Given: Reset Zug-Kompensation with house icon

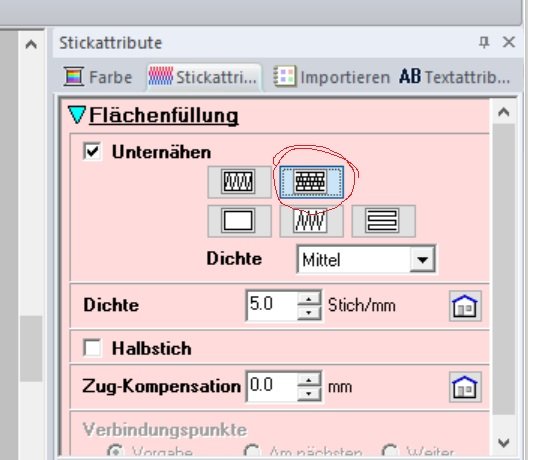Looking at the screenshot, I should [x=465, y=387].
